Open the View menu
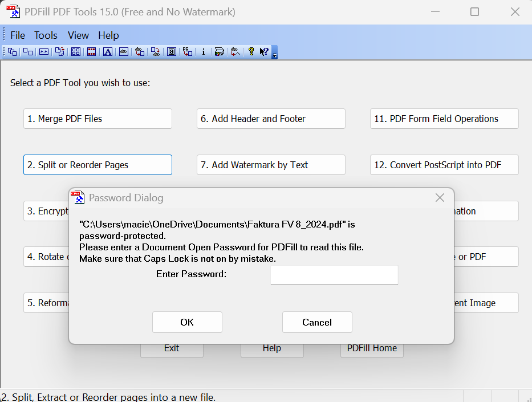This screenshot has width=532, height=402. coord(78,35)
